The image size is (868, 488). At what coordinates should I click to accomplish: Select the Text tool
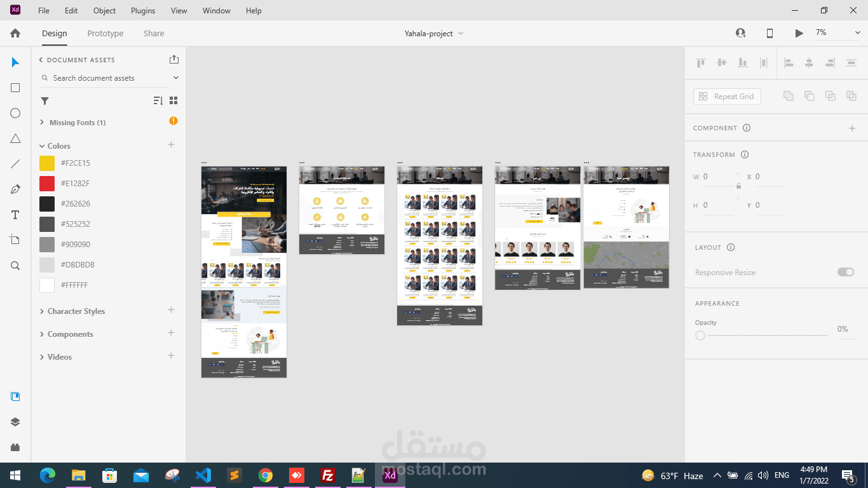pos(15,215)
